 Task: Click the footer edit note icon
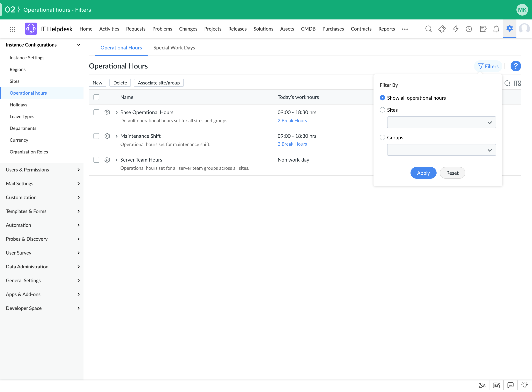[x=496, y=385]
